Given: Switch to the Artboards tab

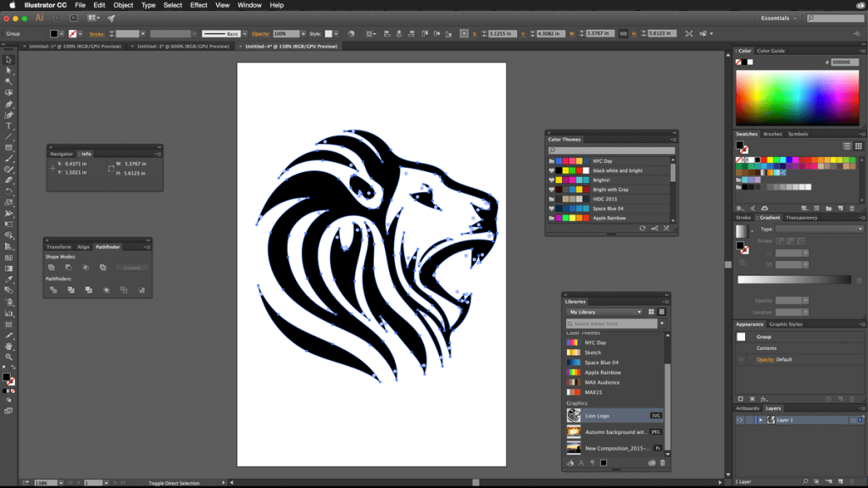Looking at the screenshot, I should click(748, 408).
